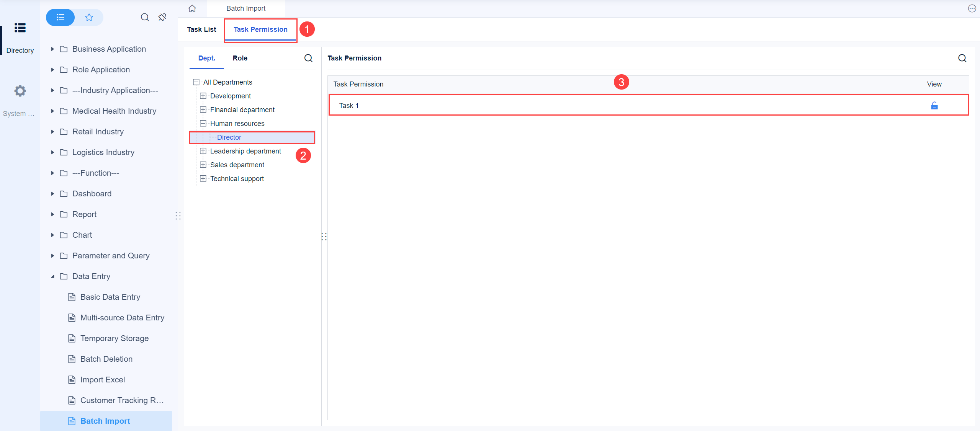Select Director under Human resources
Screen dimensions: 980x431
click(x=229, y=137)
